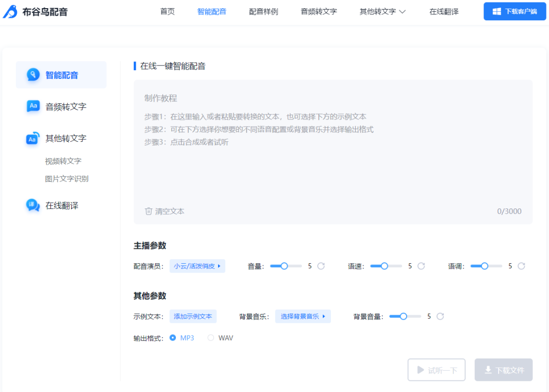
Task: Click the trash icon beside 清空文本
Action: 148,211
